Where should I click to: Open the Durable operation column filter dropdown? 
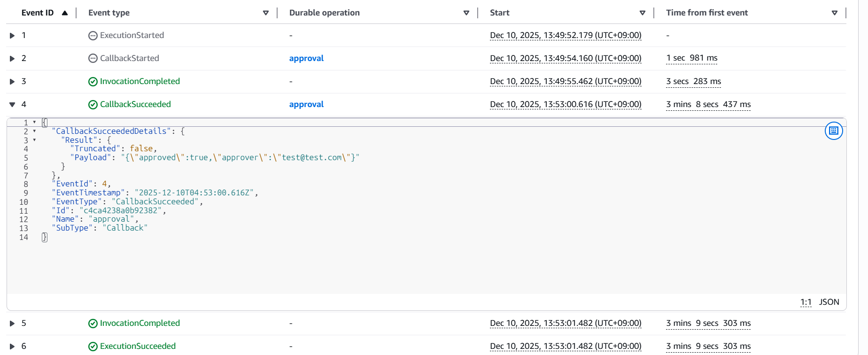[x=466, y=13]
